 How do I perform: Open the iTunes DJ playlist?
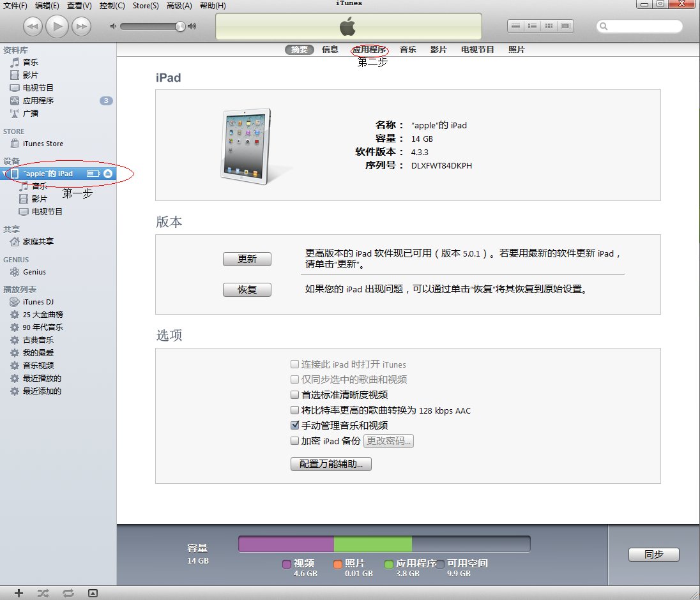point(37,302)
